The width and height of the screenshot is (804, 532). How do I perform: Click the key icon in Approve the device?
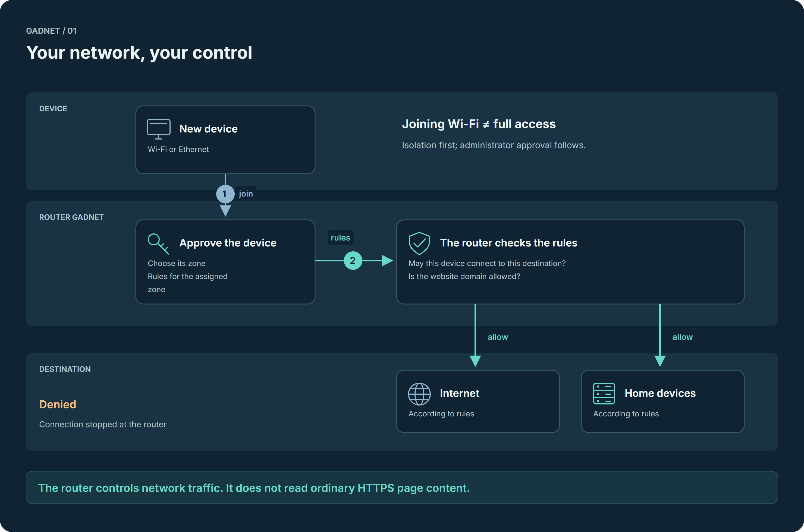coord(158,244)
